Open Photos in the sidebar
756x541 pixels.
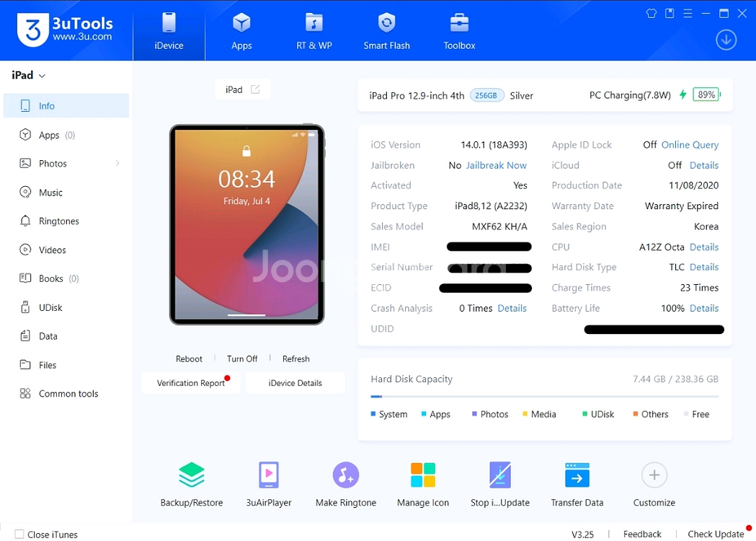[66, 164]
